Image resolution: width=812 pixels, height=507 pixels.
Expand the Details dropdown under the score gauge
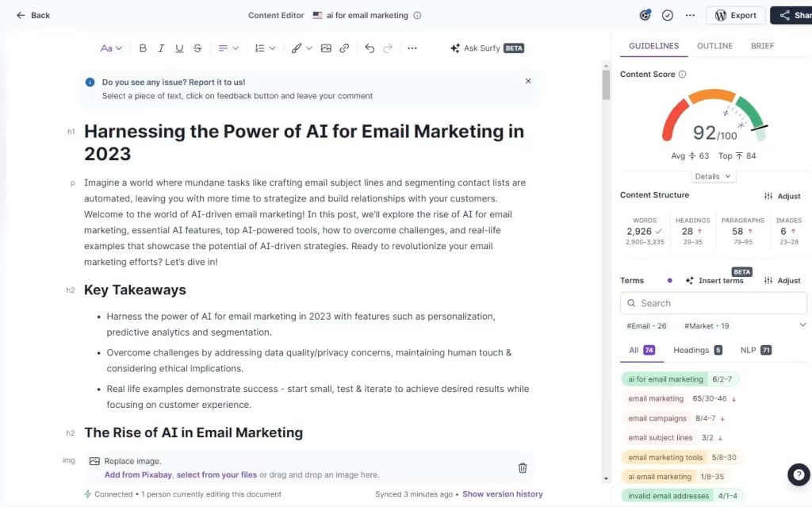coord(712,175)
